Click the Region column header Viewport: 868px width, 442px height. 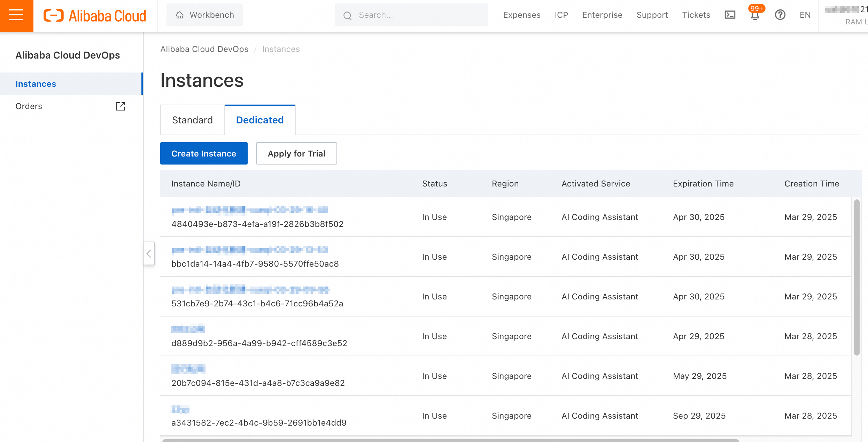[505, 184]
